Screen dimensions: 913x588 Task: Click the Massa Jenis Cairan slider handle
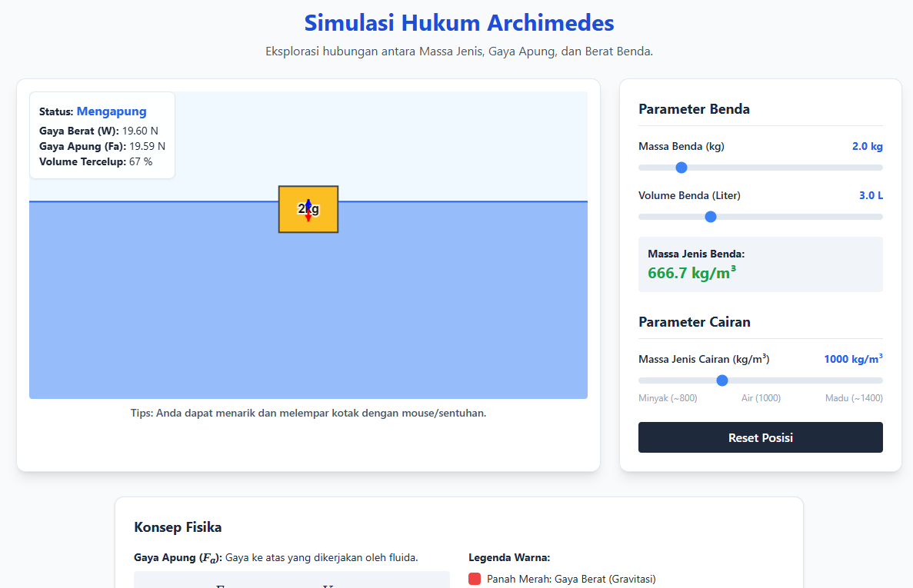tap(722, 380)
